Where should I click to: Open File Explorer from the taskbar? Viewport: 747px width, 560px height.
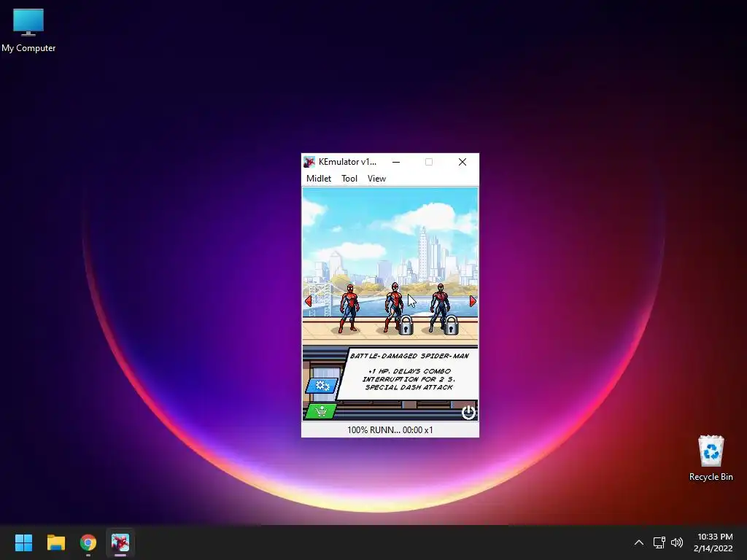[55, 542]
